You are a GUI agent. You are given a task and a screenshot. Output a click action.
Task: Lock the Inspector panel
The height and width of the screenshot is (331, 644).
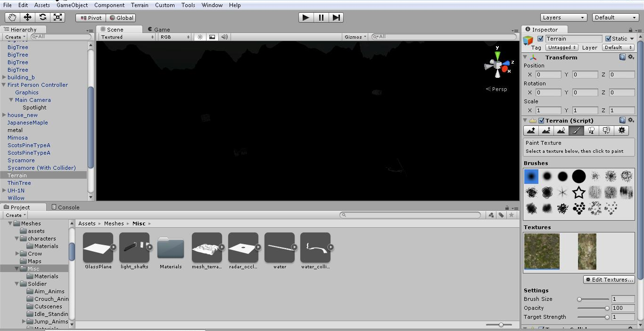631,29
